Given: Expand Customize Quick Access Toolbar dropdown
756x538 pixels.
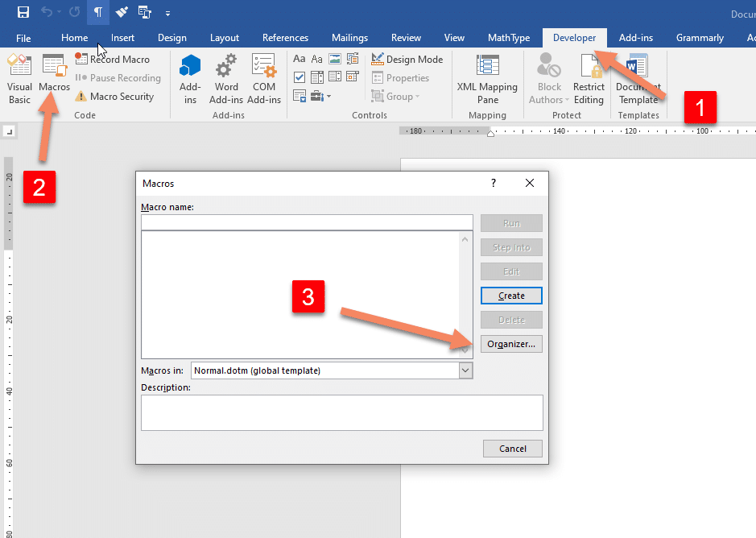Looking at the screenshot, I should pyautogui.click(x=167, y=13).
